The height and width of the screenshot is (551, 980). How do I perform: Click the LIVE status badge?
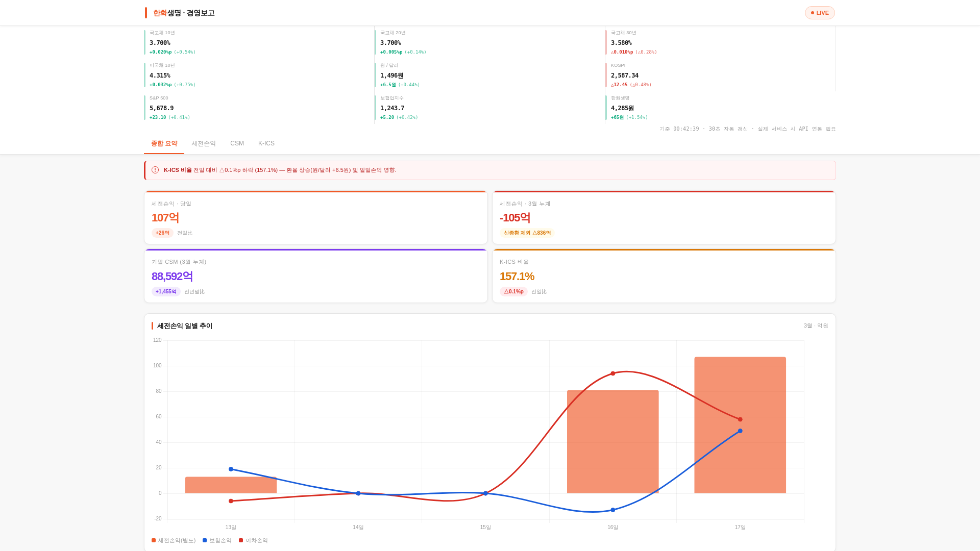[x=820, y=13]
